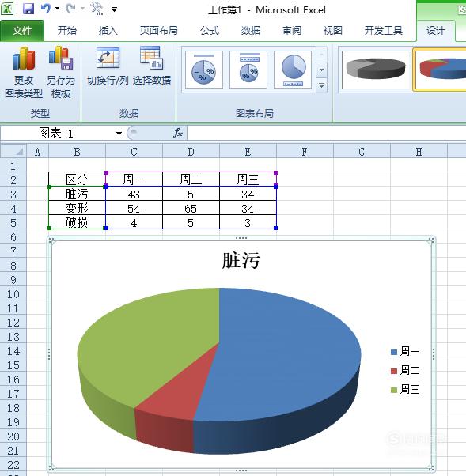The height and width of the screenshot is (476, 466).
Task: Undo the last action
Action: click(x=46, y=9)
